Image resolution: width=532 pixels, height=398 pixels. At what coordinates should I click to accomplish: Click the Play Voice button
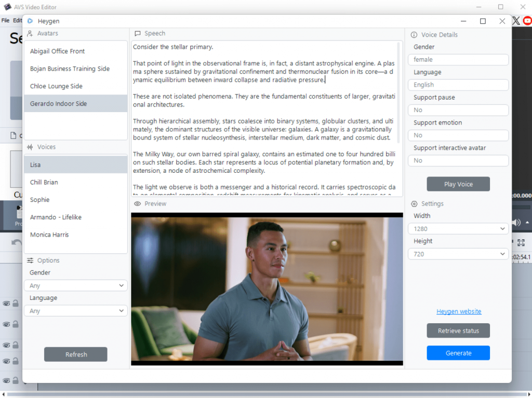pyautogui.click(x=458, y=184)
